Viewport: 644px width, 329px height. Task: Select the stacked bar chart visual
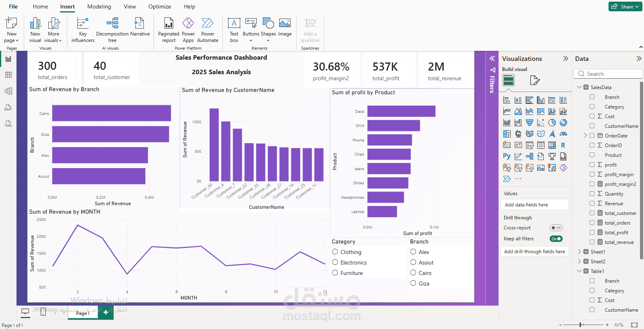(x=507, y=100)
